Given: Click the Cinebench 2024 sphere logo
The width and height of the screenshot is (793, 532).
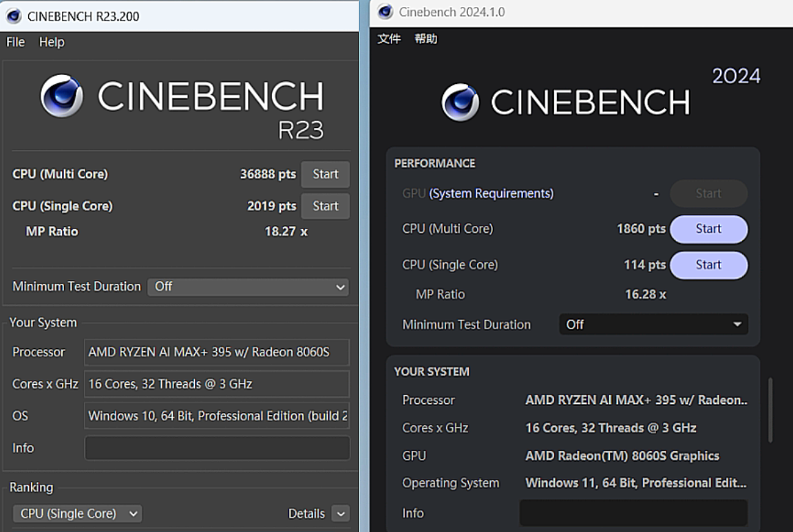Looking at the screenshot, I should (x=461, y=103).
